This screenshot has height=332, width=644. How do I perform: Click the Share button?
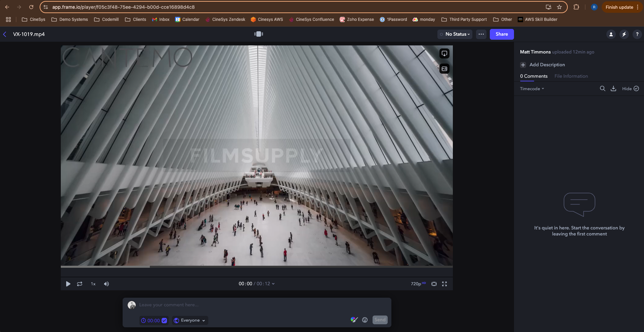pos(502,34)
